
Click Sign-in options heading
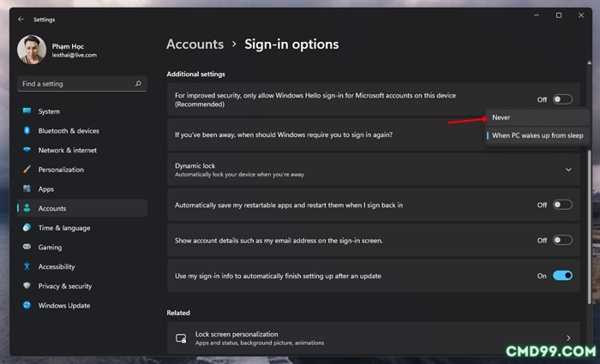tap(291, 45)
